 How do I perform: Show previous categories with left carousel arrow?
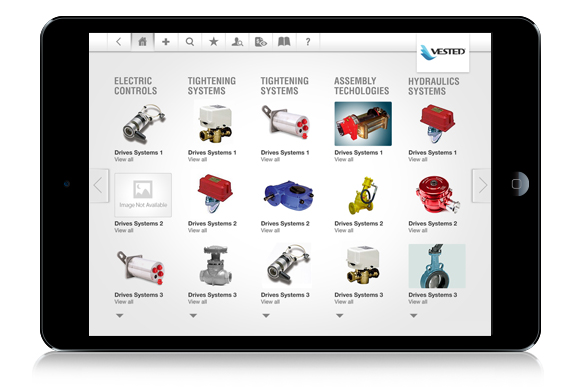tap(99, 185)
